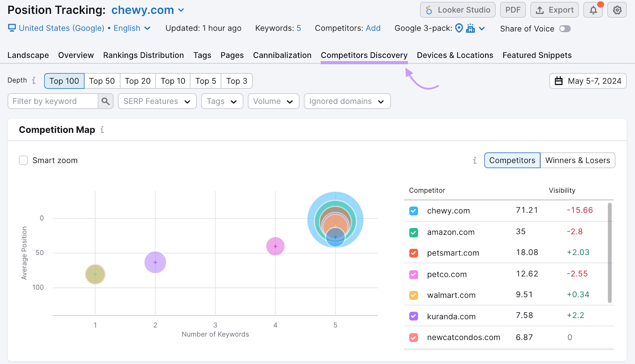Click Add to add competitors
This screenshot has width=635, height=364.
click(x=373, y=28)
